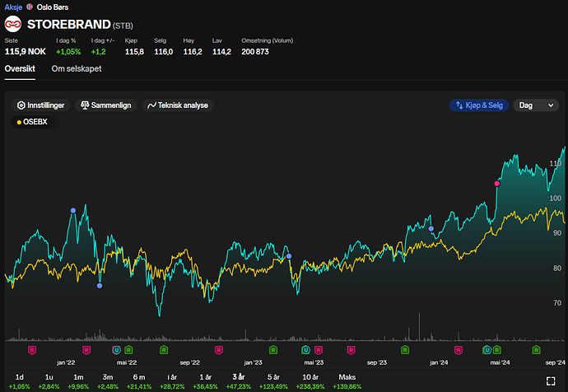This screenshot has height=392, width=568.
Task: Expand the Dag interval dropdown
Action: (536, 105)
